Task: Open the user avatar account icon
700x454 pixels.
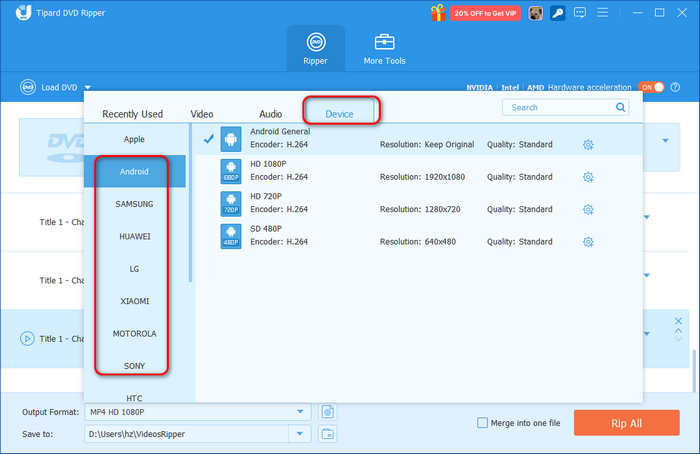Action: click(x=535, y=13)
